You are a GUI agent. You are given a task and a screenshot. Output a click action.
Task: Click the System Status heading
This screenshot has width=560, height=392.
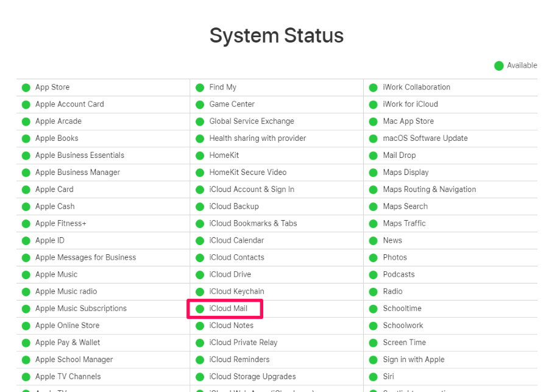277,35
